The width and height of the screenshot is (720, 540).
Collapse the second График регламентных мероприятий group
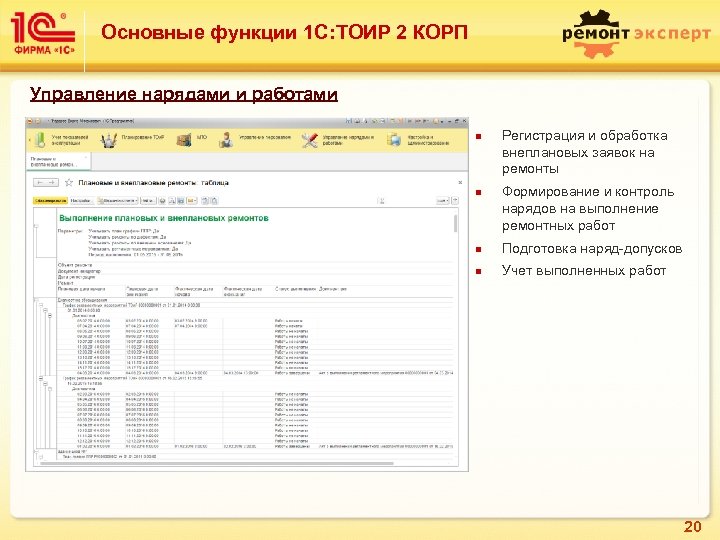[x=41, y=379]
